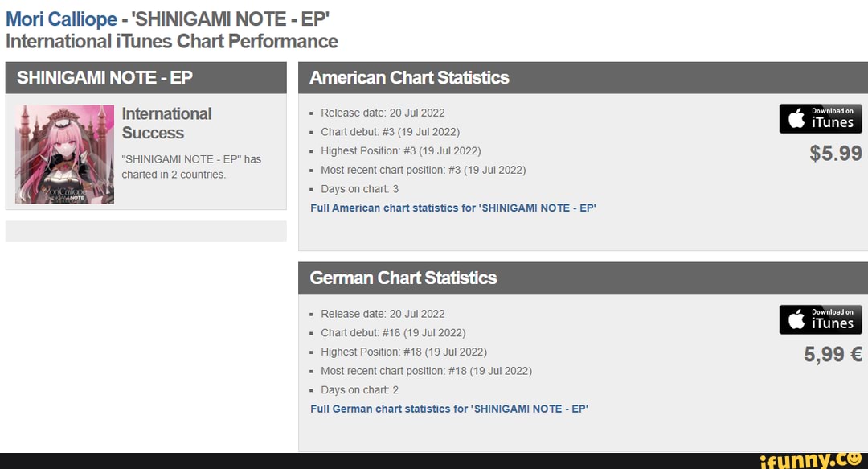Click the American iTunes download badge

click(820, 118)
